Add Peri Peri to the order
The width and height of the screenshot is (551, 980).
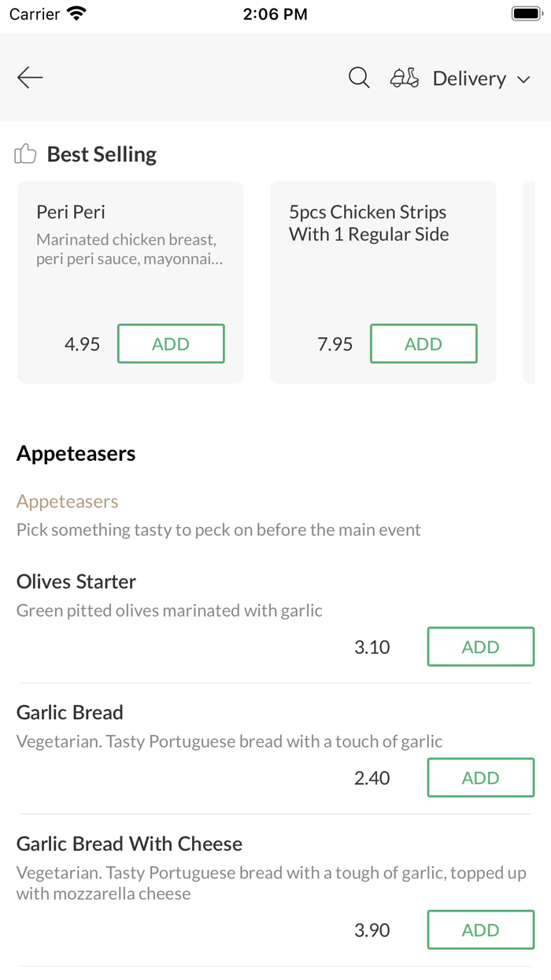click(171, 343)
